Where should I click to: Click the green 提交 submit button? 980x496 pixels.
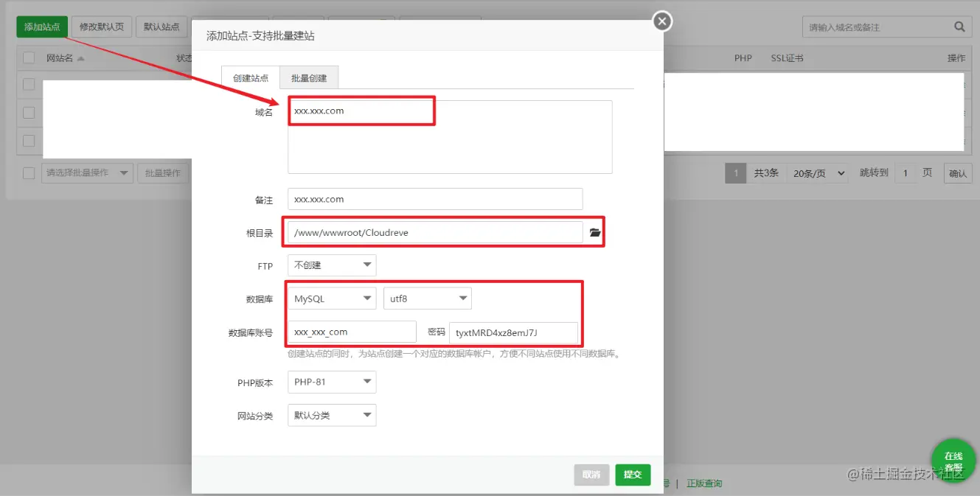click(x=632, y=475)
